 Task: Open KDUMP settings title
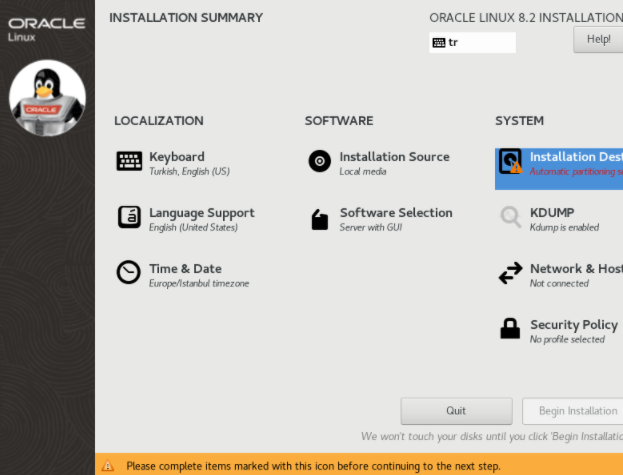pos(552,213)
